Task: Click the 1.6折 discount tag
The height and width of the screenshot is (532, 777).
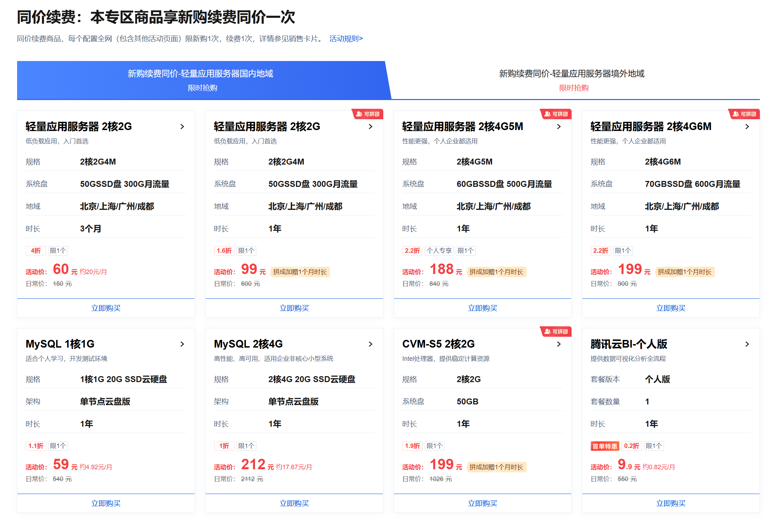Action: 224,251
